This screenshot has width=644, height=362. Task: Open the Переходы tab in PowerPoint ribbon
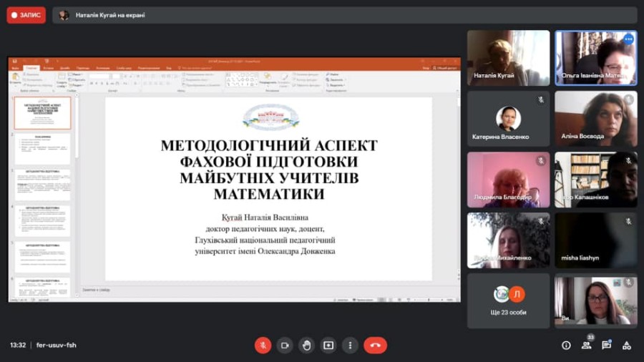(83, 68)
